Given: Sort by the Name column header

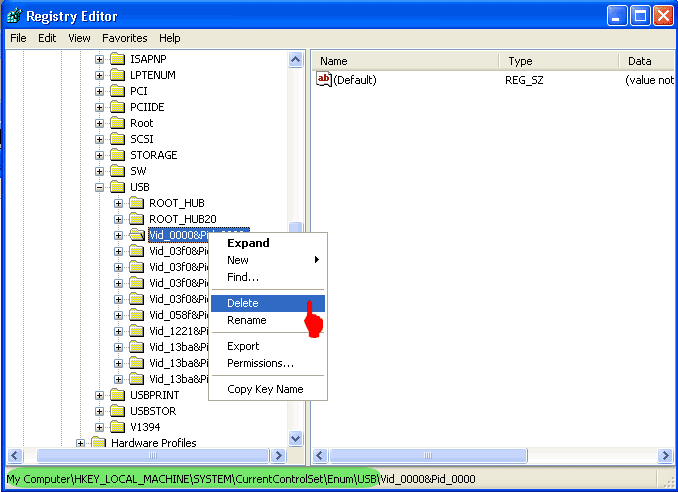Looking at the screenshot, I should (x=406, y=61).
